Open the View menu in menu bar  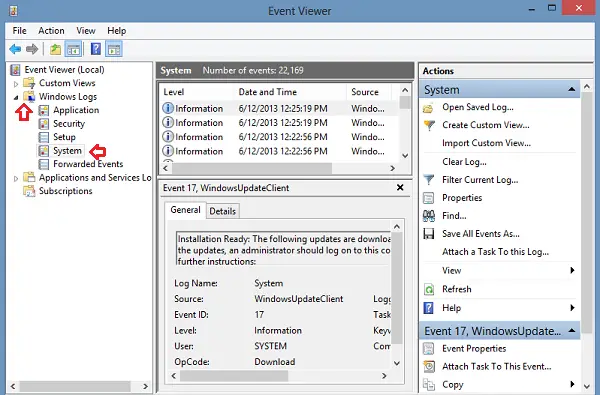(x=86, y=31)
